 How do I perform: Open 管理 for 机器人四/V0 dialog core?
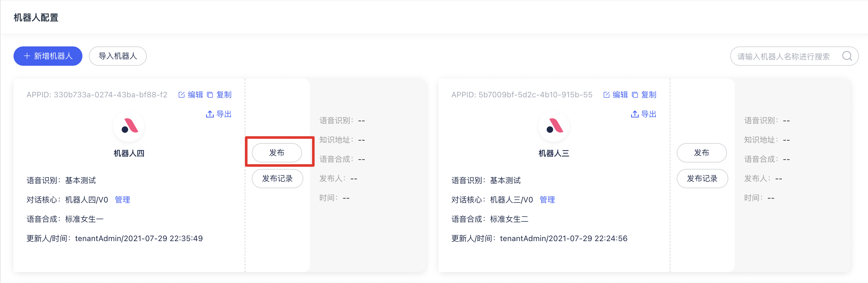(122, 200)
